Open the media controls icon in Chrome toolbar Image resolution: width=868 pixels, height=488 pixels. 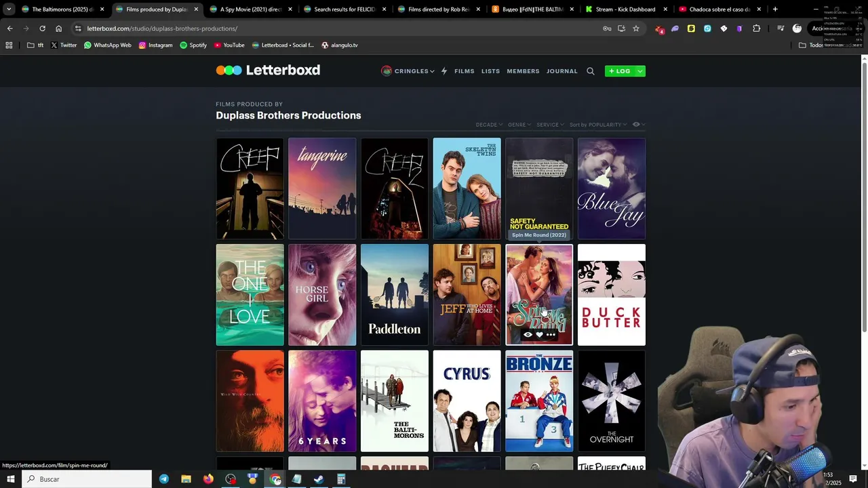781,28
